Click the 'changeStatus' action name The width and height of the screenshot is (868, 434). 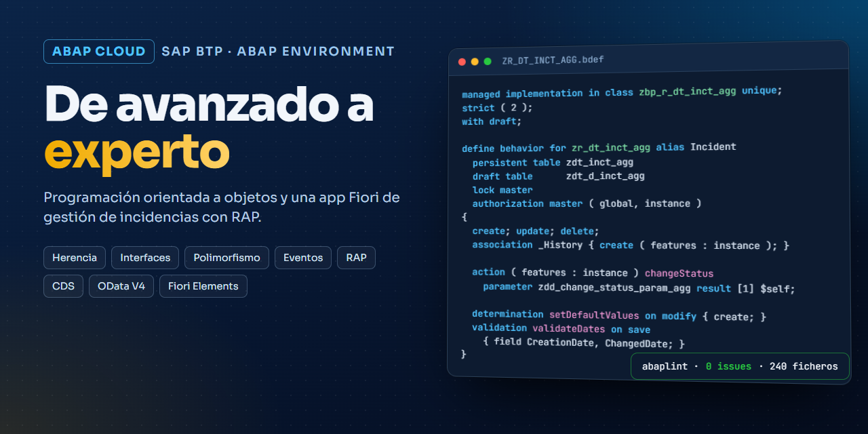coord(679,273)
